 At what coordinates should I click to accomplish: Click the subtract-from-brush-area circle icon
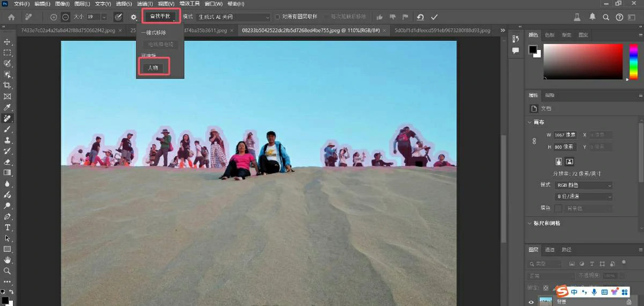coord(65,17)
